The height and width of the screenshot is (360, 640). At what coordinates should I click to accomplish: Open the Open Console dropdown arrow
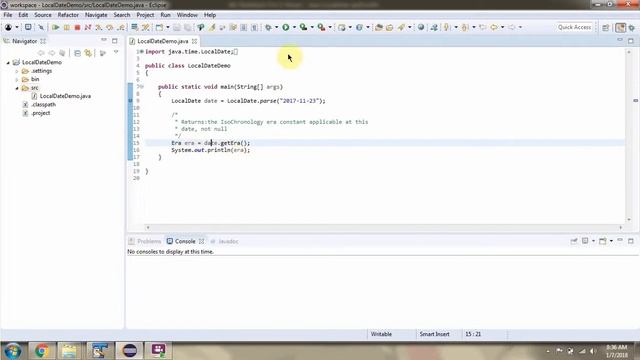(611, 241)
